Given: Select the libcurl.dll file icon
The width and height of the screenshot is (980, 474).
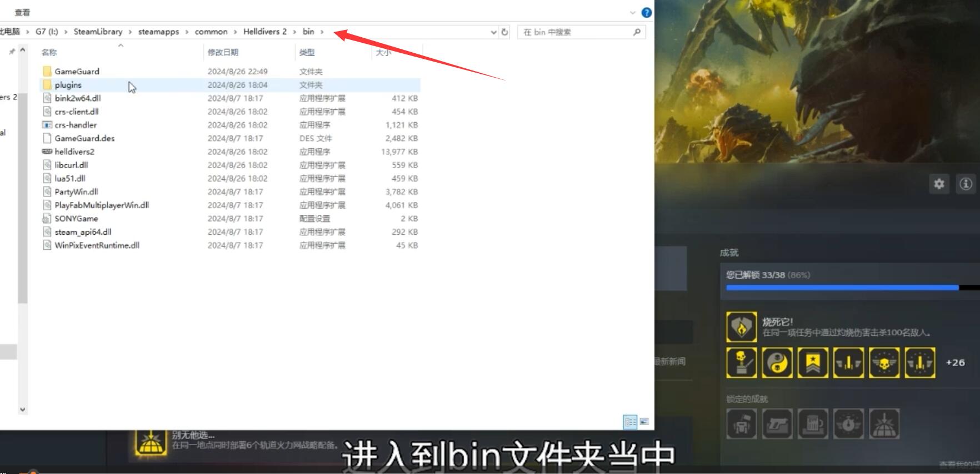Looking at the screenshot, I should [47, 165].
